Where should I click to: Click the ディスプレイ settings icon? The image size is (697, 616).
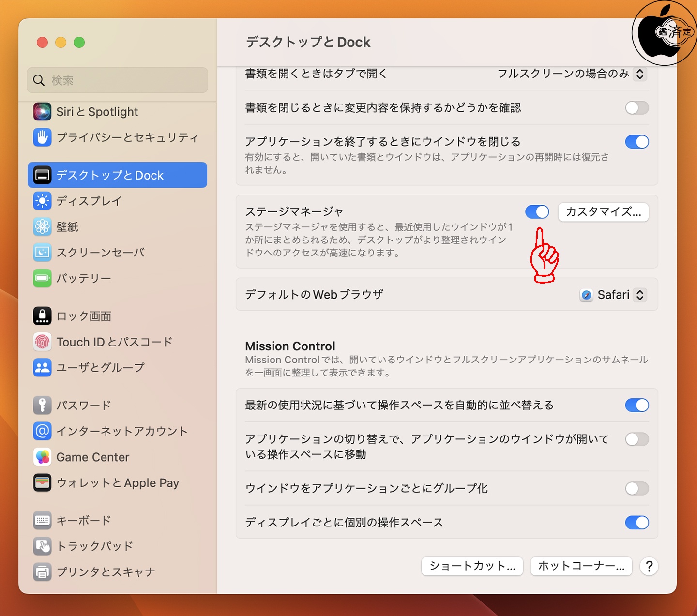pyautogui.click(x=43, y=201)
